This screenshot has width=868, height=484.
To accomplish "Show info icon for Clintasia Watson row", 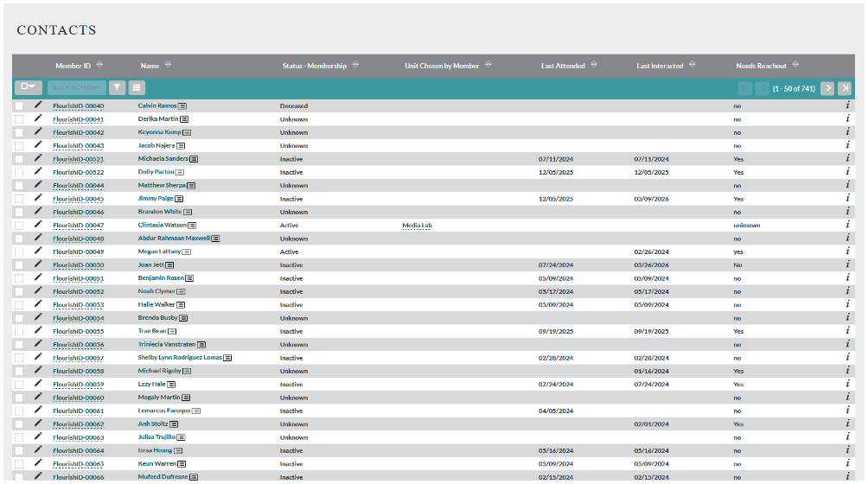I will click(x=848, y=225).
